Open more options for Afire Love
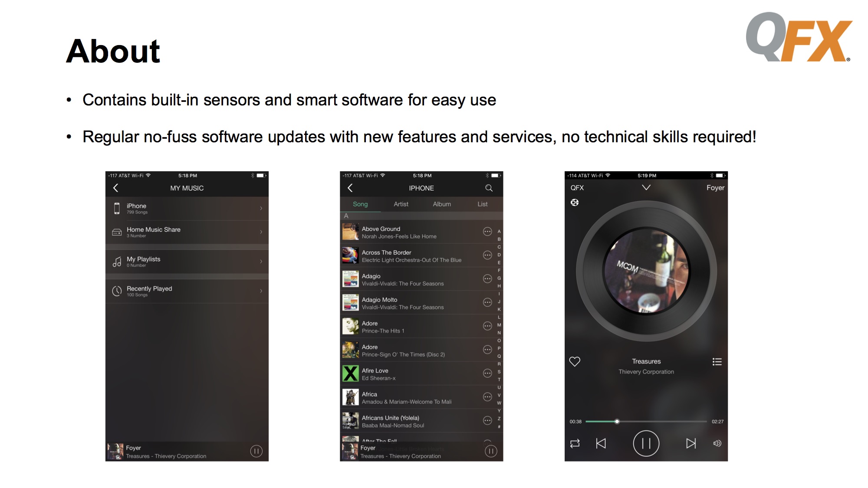Image resolution: width=868 pixels, height=488 pixels. [487, 373]
